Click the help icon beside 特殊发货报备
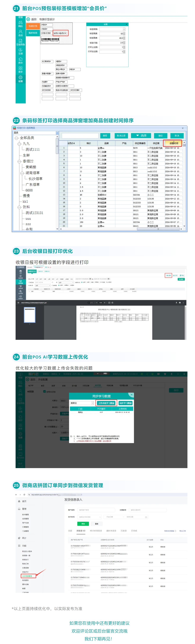The height and width of the screenshot is (644, 195). pyautogui.click(x=175, y=531)
